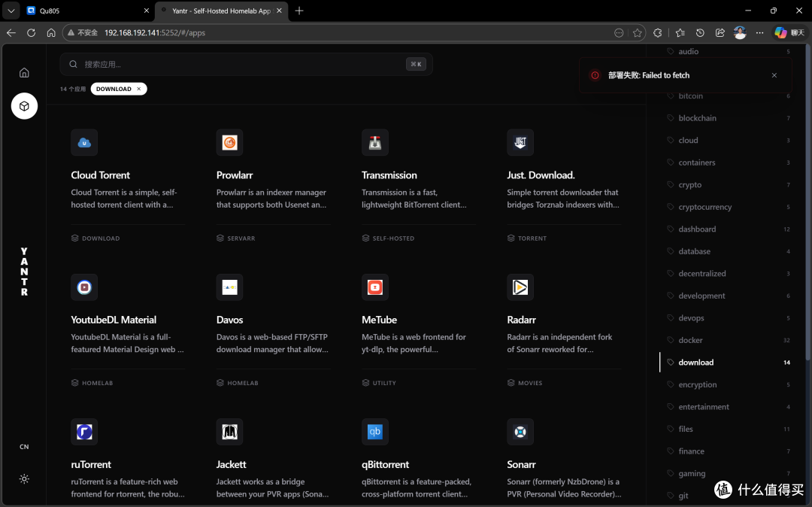Viewport: 812px width, 507px height.
Task: Click the Sonarr app icon
Action: tap(520, 431)
